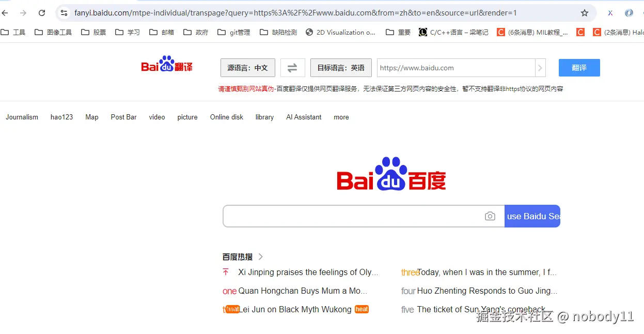Open target language 英语 selector
Viewport: 644px width, 334px height.
click(341, 68)
